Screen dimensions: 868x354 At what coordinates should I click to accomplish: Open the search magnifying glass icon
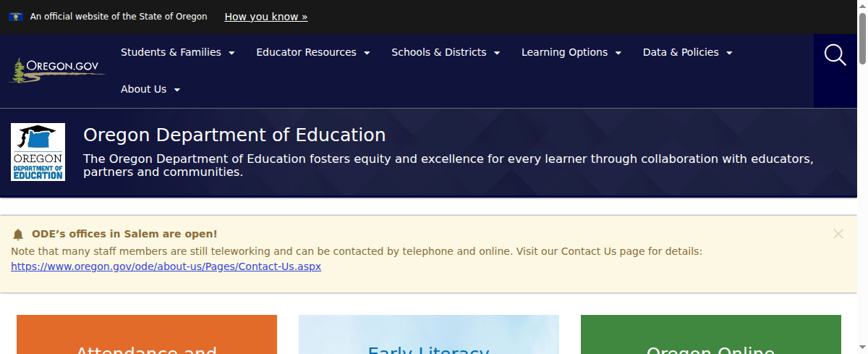click(835, 55)
